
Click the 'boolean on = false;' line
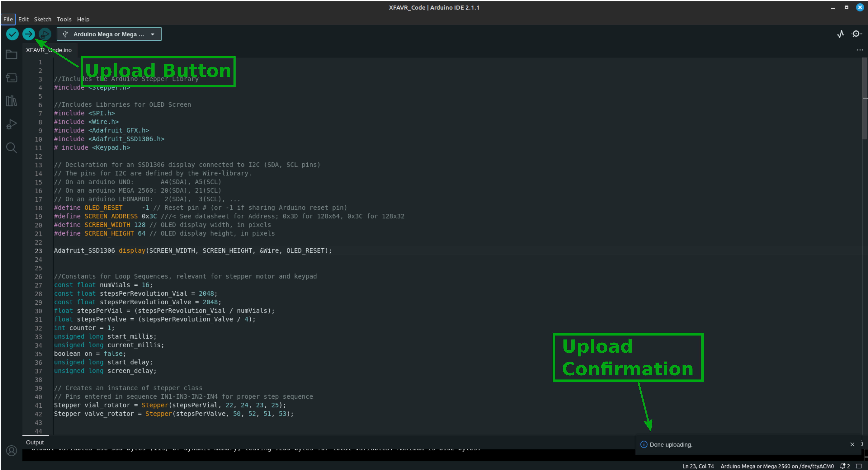pos(90,354)
